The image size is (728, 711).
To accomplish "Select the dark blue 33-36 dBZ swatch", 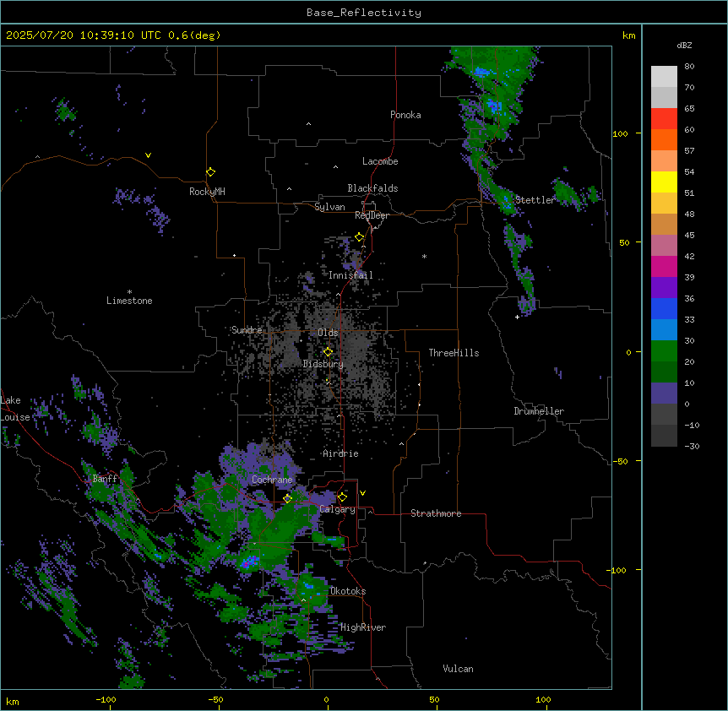I will click(x=664, y=308).
